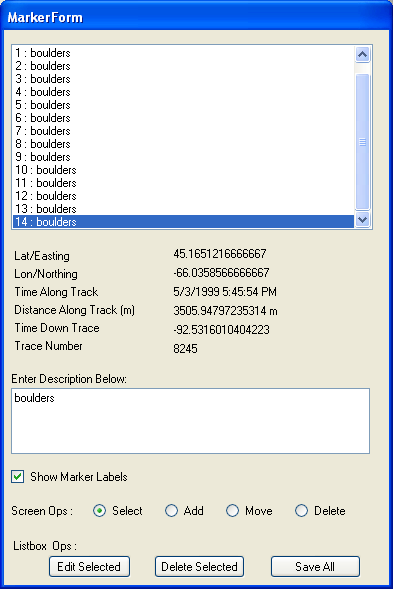Click the longitude value -66.0358566666667

pos(221,272)
